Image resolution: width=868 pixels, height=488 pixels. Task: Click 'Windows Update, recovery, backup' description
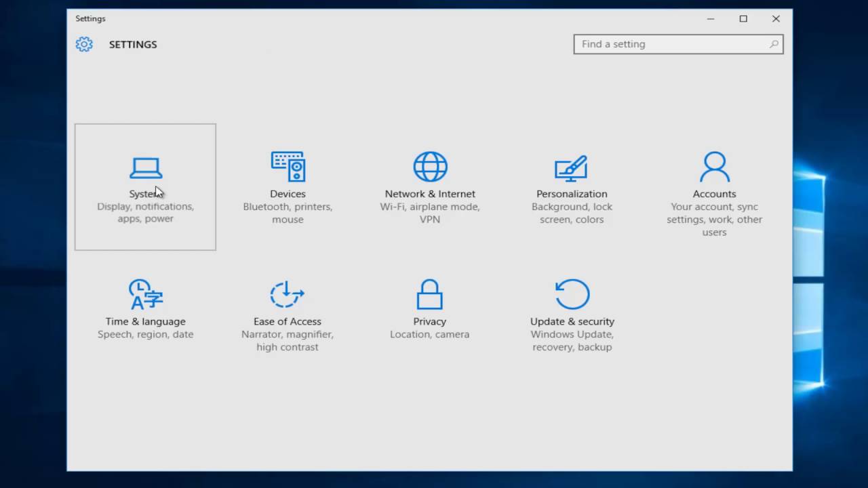[x=572, y=340]
